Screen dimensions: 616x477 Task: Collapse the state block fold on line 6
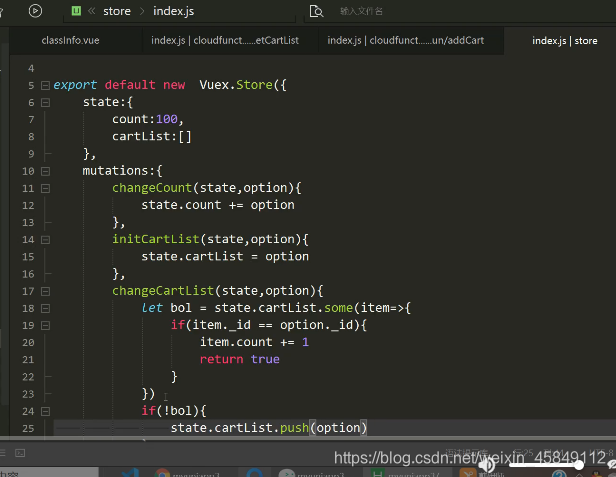pyautogui.click(x=46, y=103)
